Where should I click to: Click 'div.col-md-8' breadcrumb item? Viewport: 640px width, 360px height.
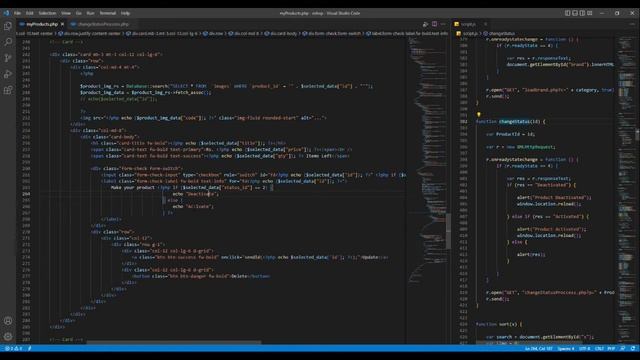click(x=244, y=33)
